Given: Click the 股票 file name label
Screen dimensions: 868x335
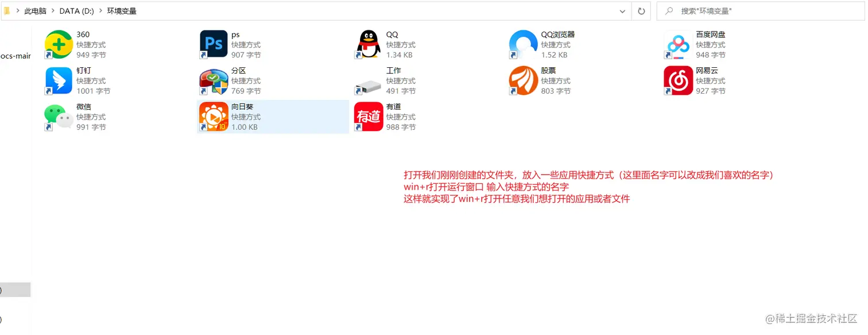Looking at the screenshot, I should point(549,71).
